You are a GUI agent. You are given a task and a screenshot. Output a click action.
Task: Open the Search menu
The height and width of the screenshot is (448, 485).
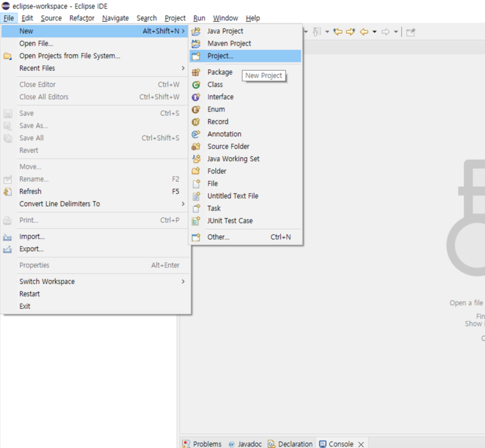click(146, 18)
